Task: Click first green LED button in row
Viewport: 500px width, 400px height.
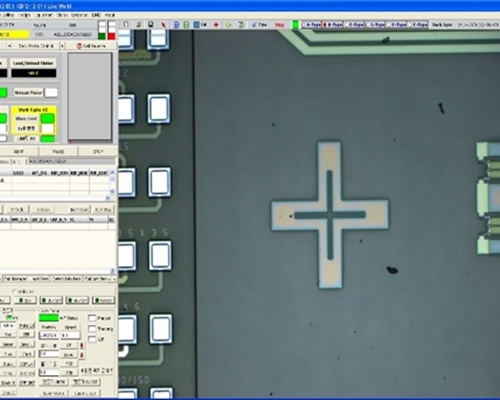Action: [25, 301]
